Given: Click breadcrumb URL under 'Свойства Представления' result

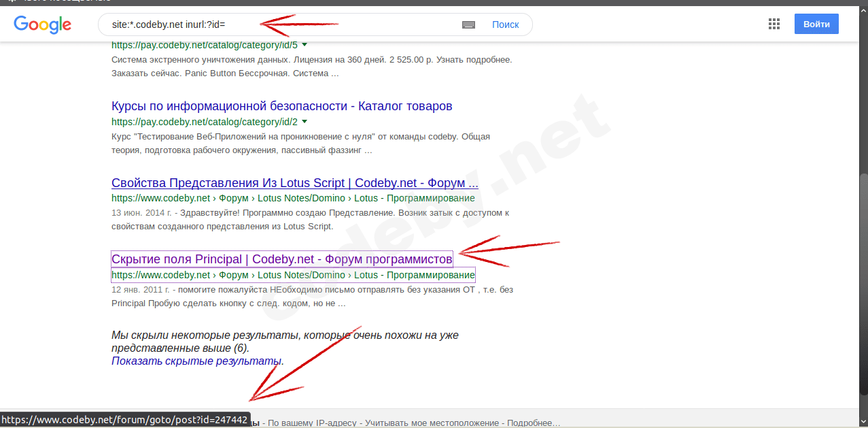Looking at the screenshot, I should [x=293, y=199].
